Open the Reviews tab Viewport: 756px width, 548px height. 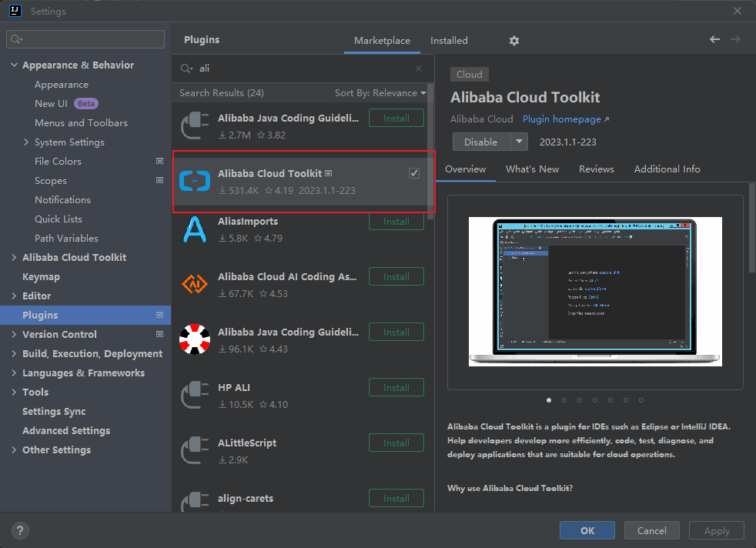(597, 169)
